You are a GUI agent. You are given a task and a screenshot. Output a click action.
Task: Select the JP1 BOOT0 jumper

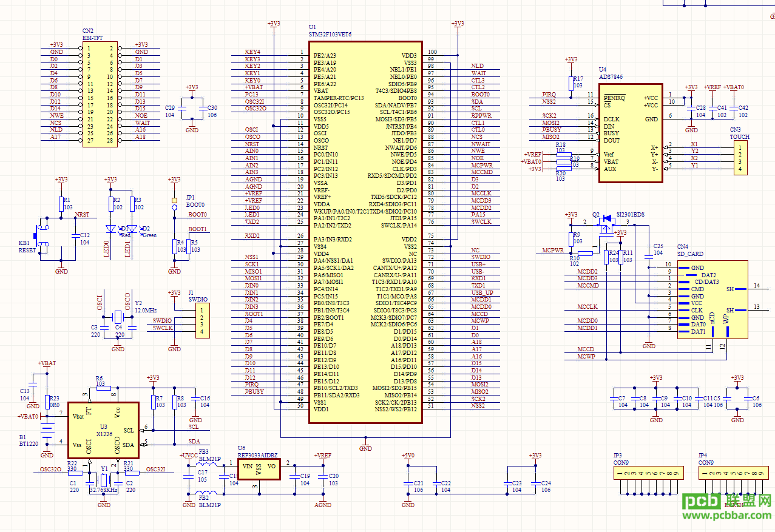coord(174,204)
